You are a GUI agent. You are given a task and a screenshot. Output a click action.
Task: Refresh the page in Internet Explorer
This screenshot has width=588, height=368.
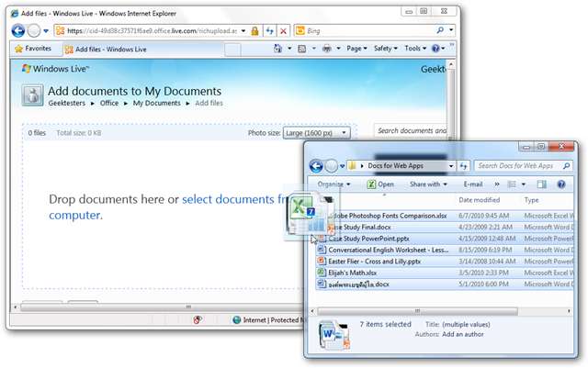pos(269,31)
